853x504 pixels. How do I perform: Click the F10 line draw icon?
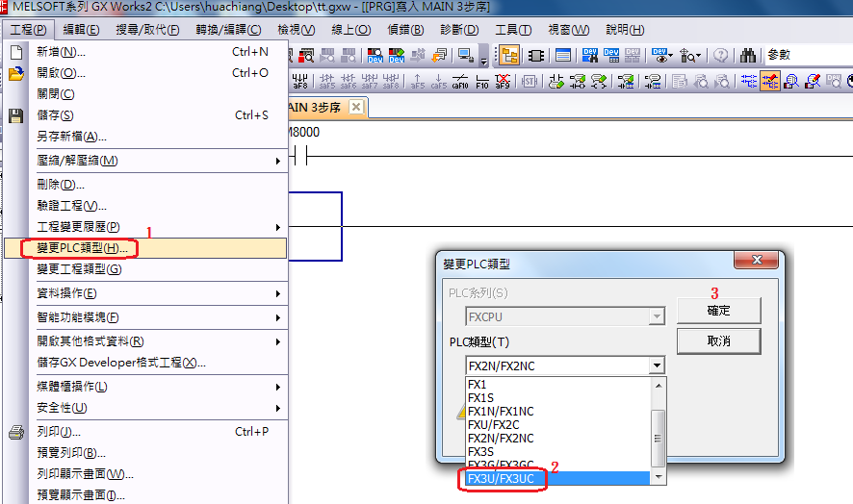pos(482,82)
